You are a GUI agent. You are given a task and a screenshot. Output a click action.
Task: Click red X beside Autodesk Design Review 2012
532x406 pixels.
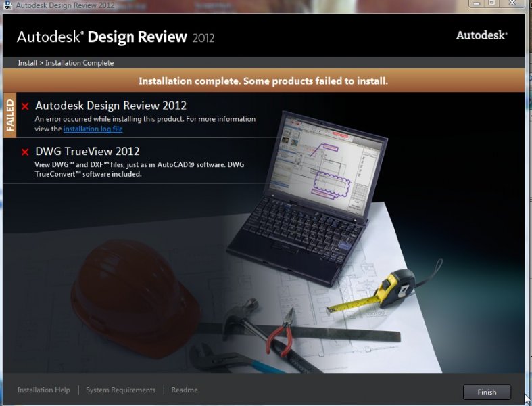(x=25, y=106)
